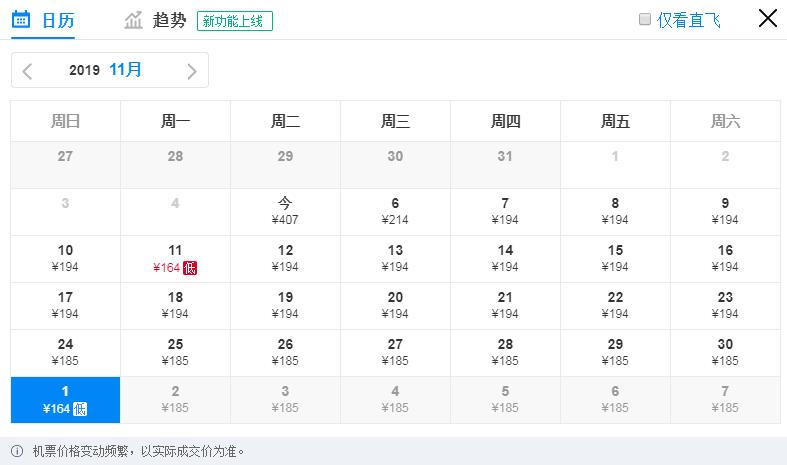Viewport: 787px width, 465px height.
Task: Click the 低 badge on December 1
Action: pos(80,409)
